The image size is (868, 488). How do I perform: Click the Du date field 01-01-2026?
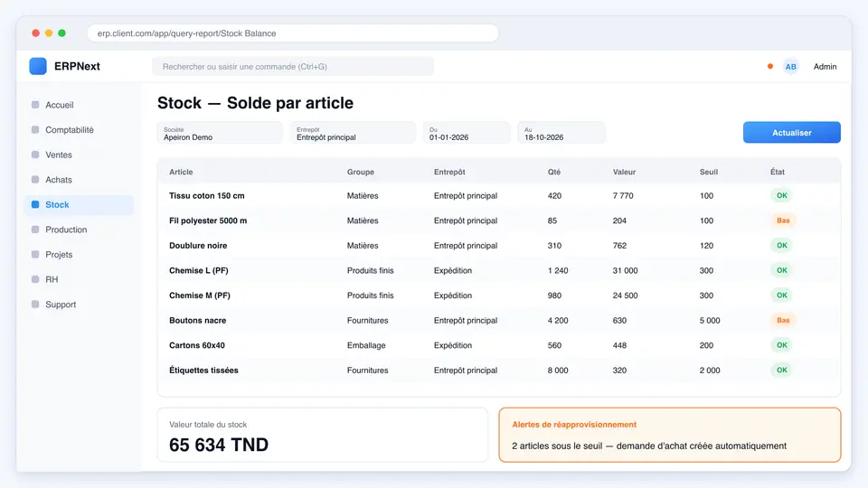click(x=467, y=133)
